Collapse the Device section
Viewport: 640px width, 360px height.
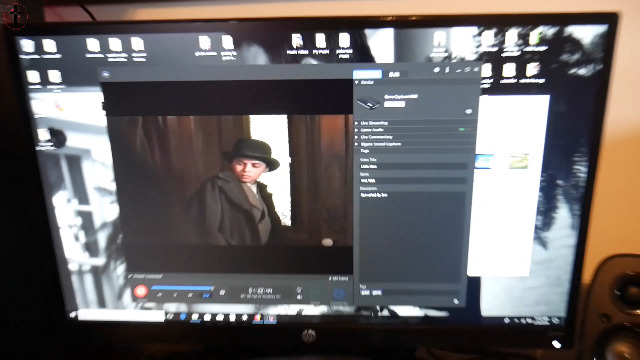tap(357, 82)
